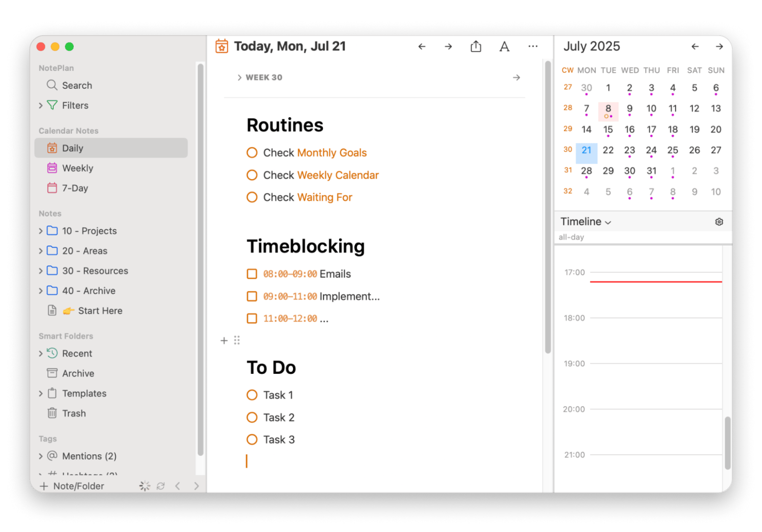Switch to the Weekly calendar notes

pyautogui.click(x=77, y=168)
